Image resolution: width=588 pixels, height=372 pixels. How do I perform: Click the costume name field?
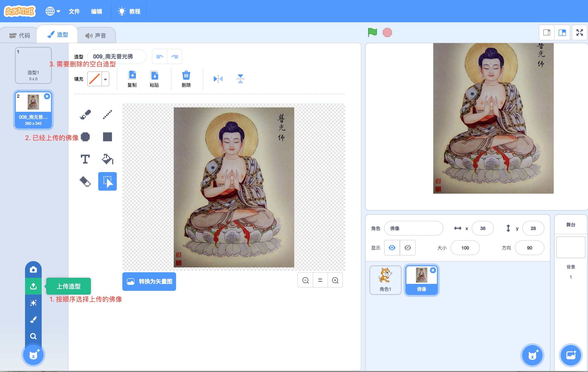pos(117,57)
